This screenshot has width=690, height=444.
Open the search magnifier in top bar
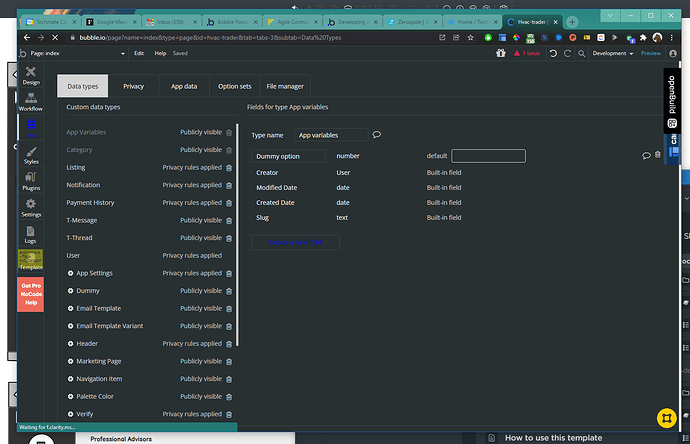(x=582, y=53)
